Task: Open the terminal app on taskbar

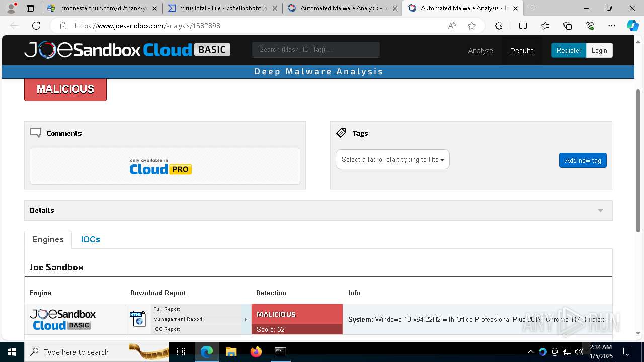Action: (280, 352)
